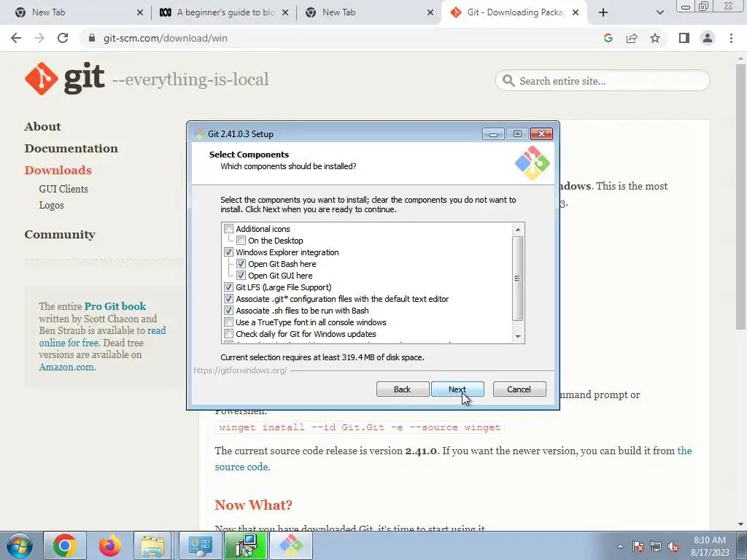Open GUI Clients link in sidebar
747x560 pixels.
coord(63,189)
